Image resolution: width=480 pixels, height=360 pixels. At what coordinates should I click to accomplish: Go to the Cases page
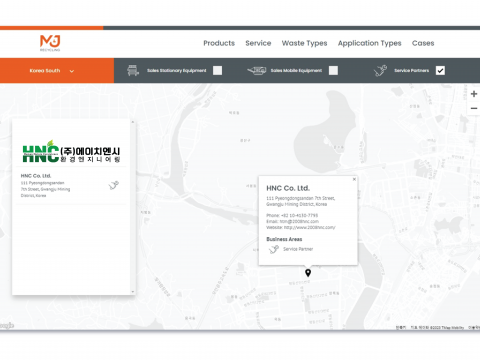coord(423,43)
